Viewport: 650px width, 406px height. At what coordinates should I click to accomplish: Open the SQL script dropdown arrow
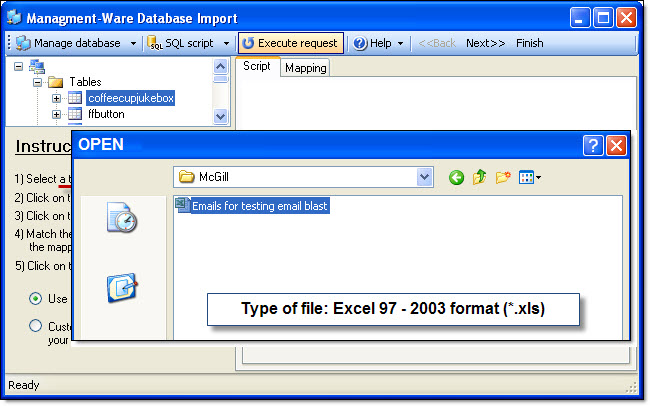point(226,44)
